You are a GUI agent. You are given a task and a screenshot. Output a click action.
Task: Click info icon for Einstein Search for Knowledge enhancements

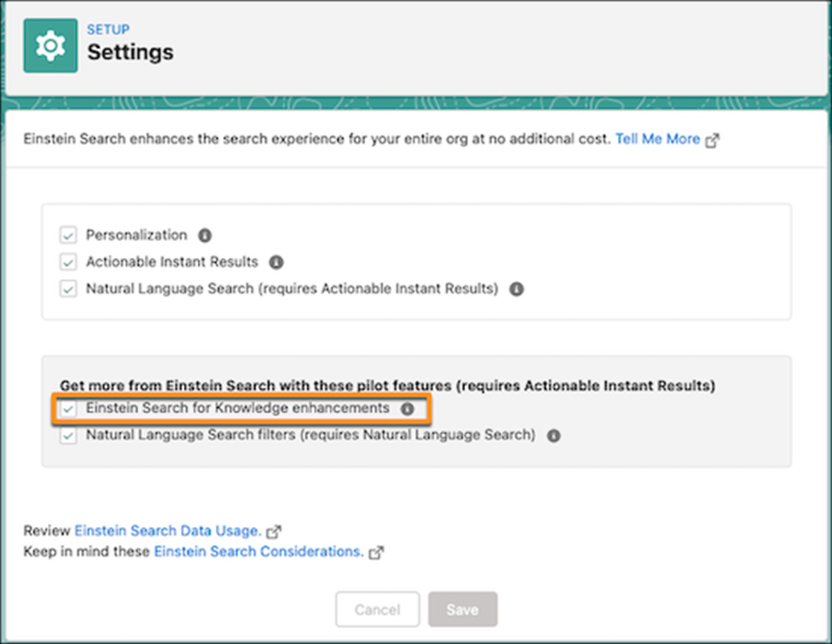point(408,409)
